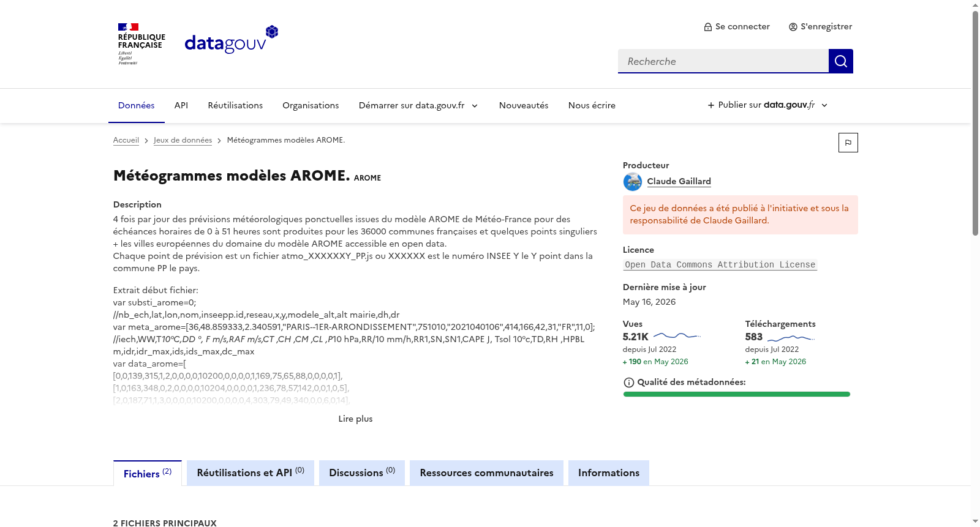Switch to Réutilisations et API tab
Image resolution: width=980 pixels, height=527 pixels.
pyautogui.click(x=251, y=473)
